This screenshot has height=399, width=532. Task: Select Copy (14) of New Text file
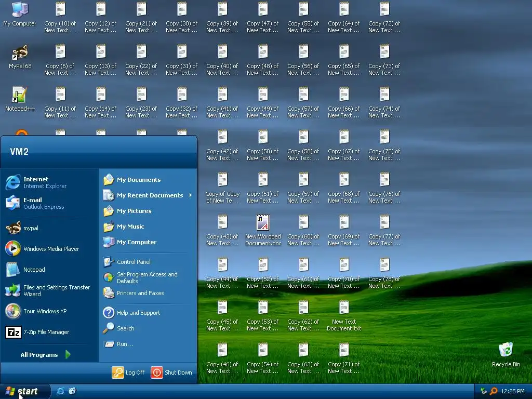100,102
